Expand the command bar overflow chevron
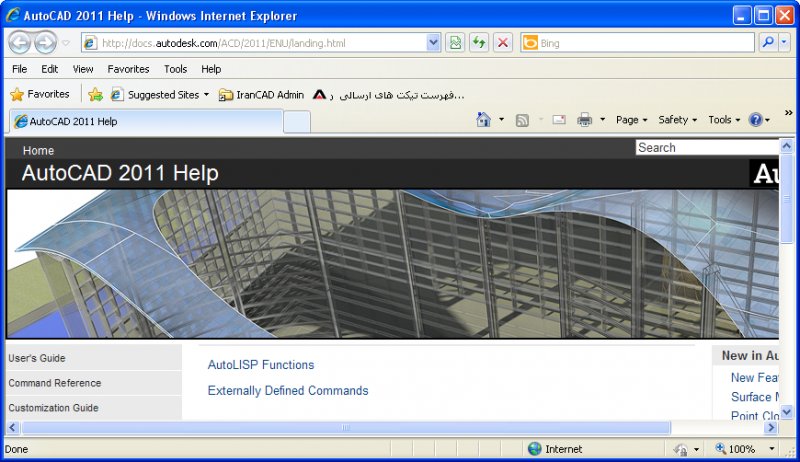This screenshot has height=462, width=800. (x=788, y=113)
